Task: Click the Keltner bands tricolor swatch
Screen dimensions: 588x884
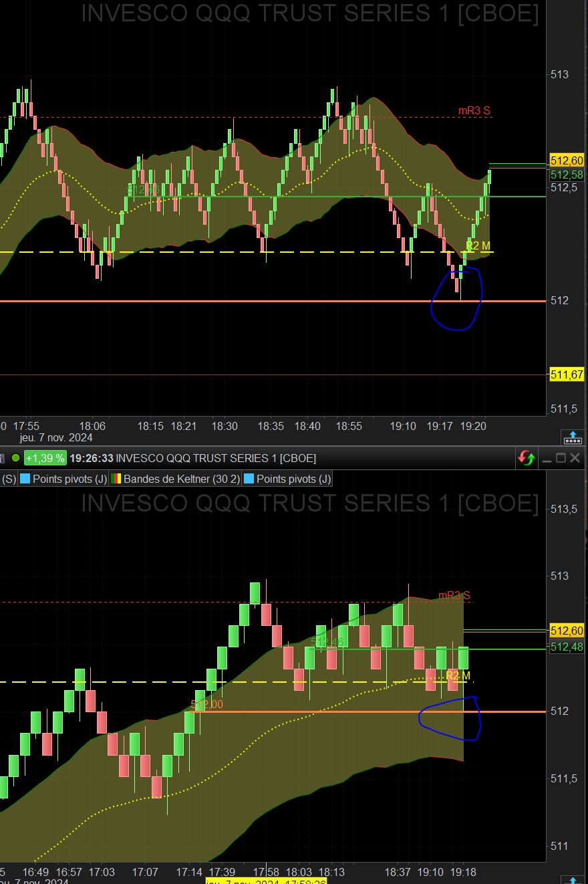Action: pos(116,479)
